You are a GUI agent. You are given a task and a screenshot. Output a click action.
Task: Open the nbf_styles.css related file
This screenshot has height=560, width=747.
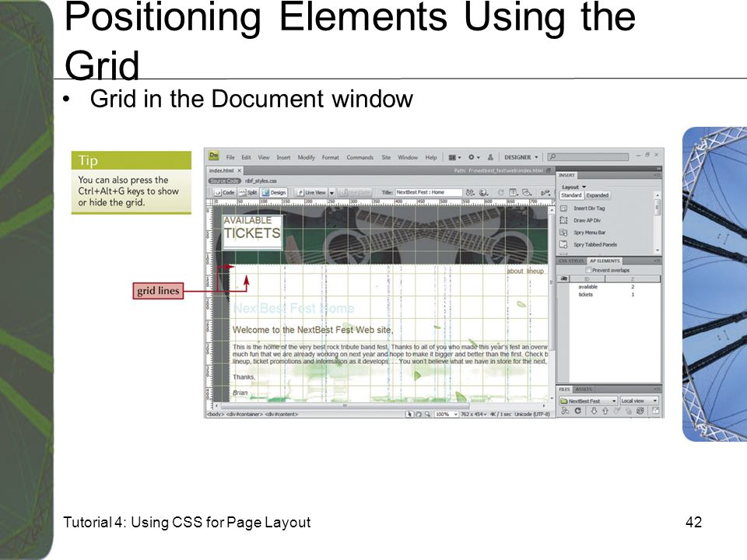pyautogui.click(x=261, y=181)
